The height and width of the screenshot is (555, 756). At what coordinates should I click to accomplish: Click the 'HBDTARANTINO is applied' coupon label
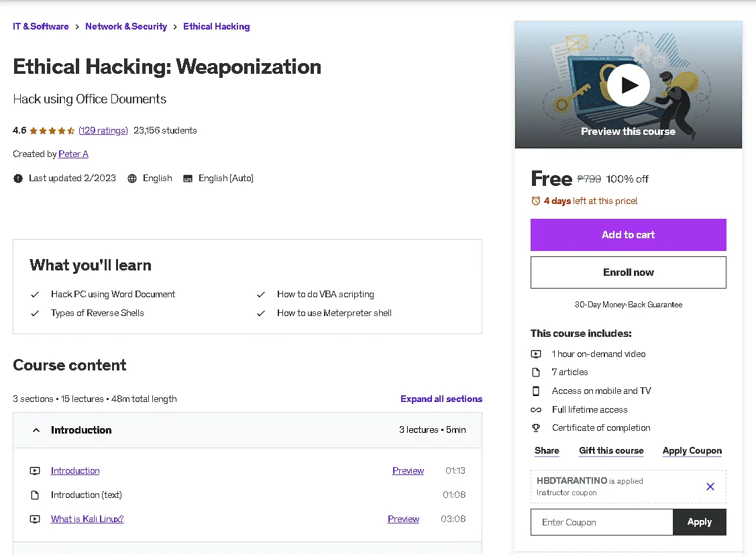click(590, 481)
